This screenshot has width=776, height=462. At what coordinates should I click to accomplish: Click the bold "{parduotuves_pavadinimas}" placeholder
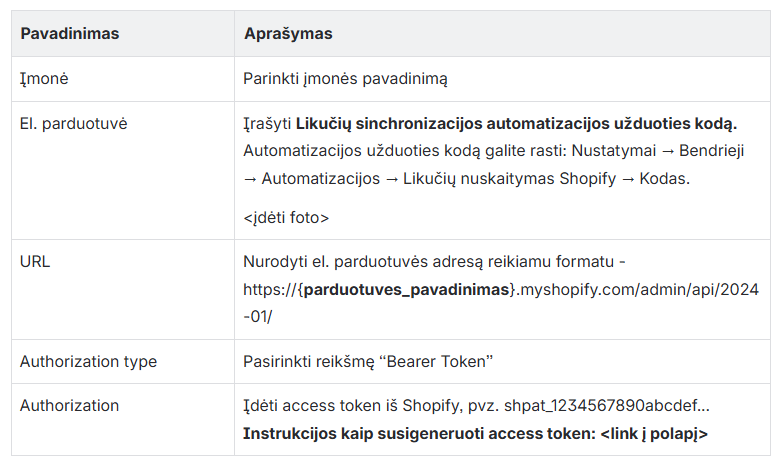tap(407, 290)
